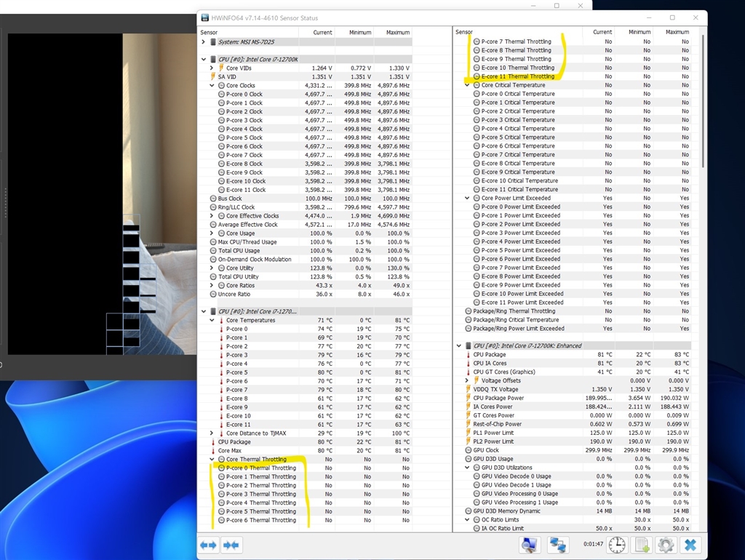
Task: Collapse the OC Ratio Limits tree
Action: pyautogui.click(x=467, y=519)
